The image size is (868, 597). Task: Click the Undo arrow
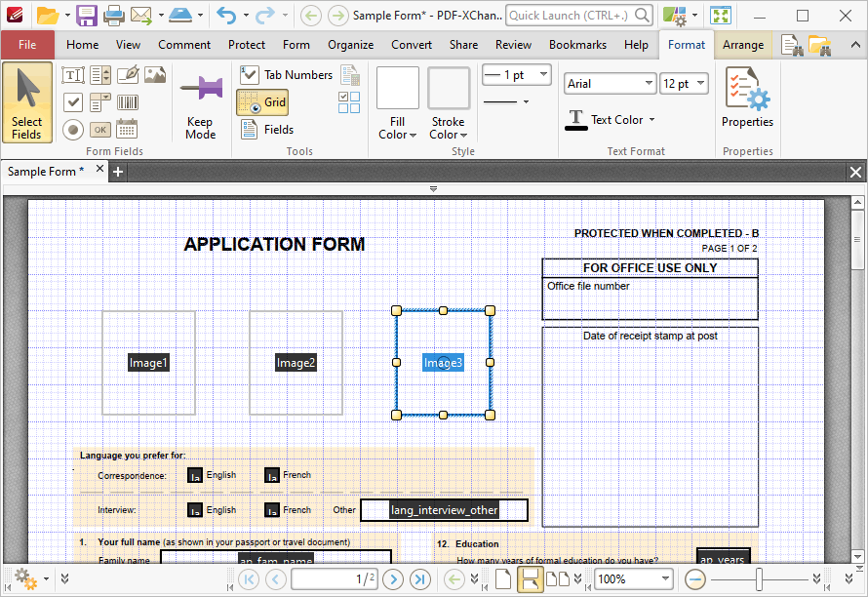(226, 16)
